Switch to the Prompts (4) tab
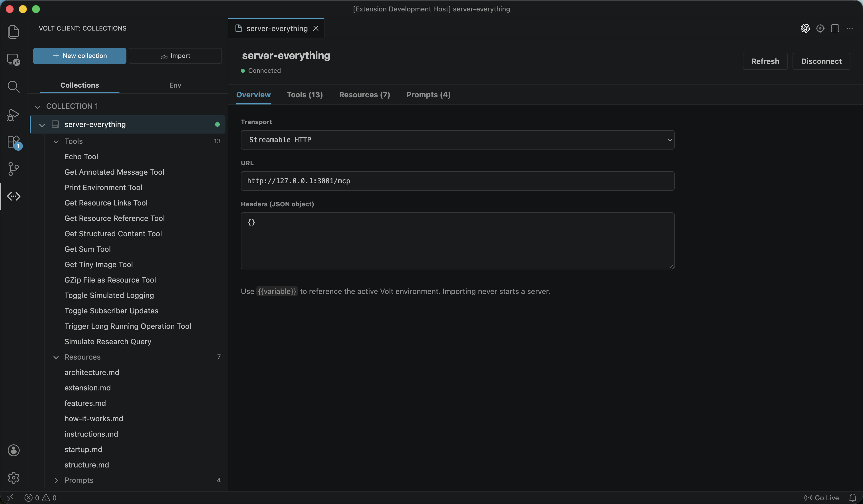 pyautogui.click(x=428, y=95)
